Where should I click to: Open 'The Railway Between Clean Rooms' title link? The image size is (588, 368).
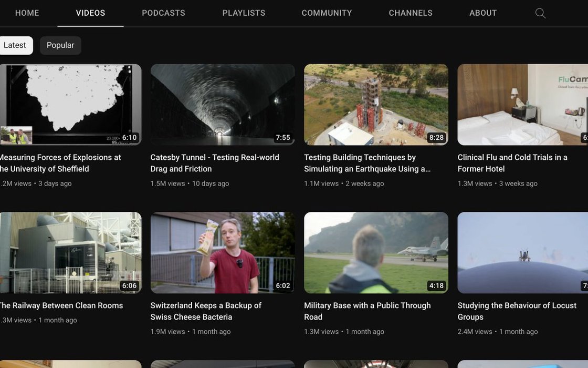click(x=60, y=305)
